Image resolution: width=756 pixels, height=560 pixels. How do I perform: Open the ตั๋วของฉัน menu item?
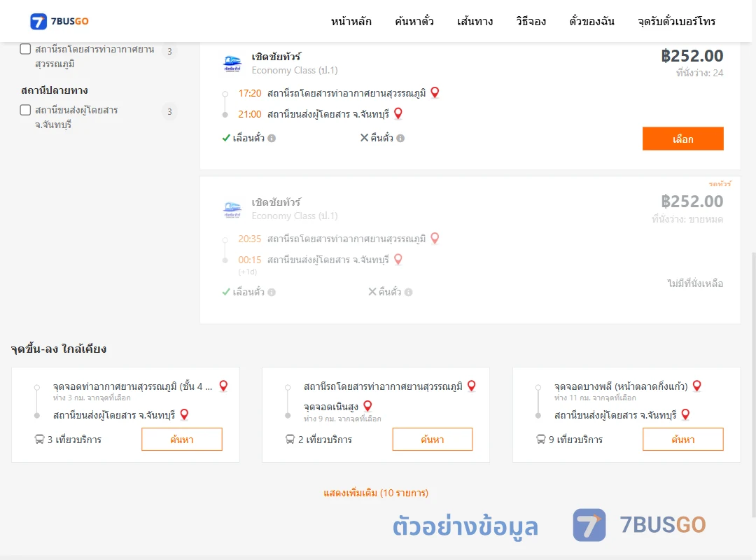[591, 21]
